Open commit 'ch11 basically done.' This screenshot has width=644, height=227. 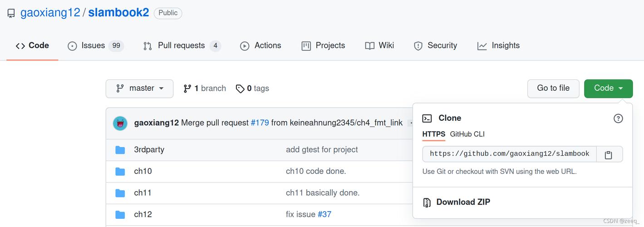(323, 193)
